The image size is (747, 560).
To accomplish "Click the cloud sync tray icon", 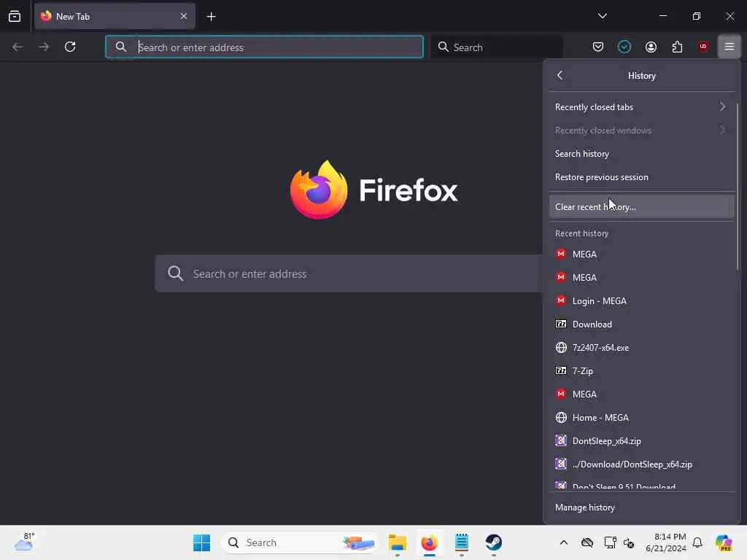I will click(x=587, y=542).
